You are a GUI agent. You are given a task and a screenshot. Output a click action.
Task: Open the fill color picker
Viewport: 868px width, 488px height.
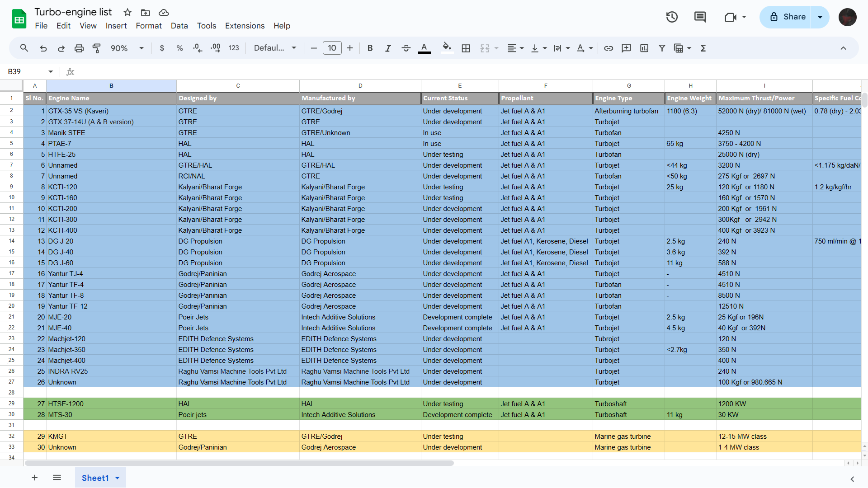(447, 48)
